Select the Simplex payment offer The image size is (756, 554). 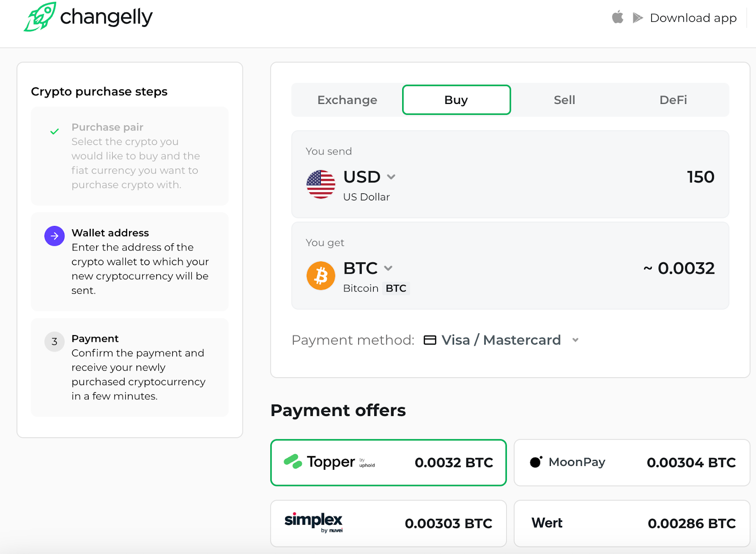pyautogui.click(x=388, y=523)
